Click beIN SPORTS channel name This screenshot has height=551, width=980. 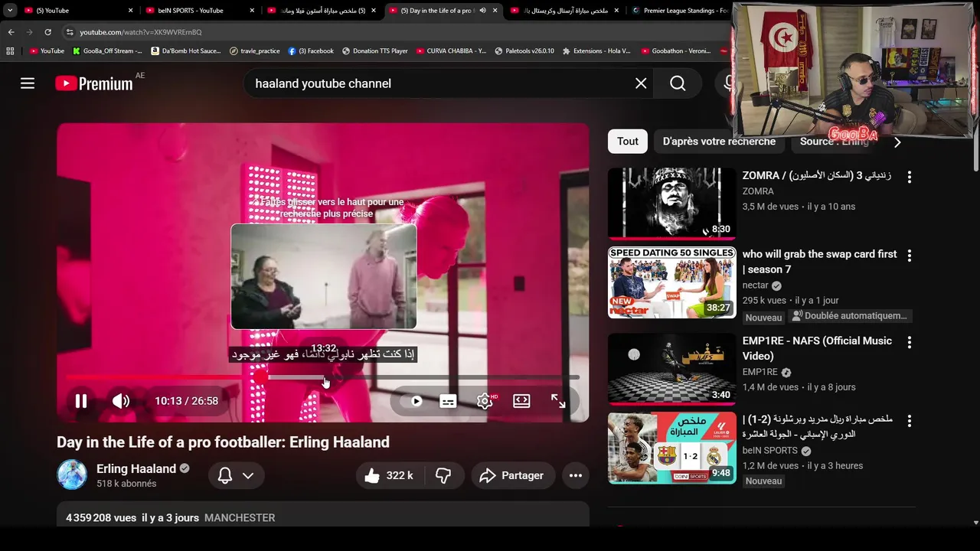(x=770, y=451)
